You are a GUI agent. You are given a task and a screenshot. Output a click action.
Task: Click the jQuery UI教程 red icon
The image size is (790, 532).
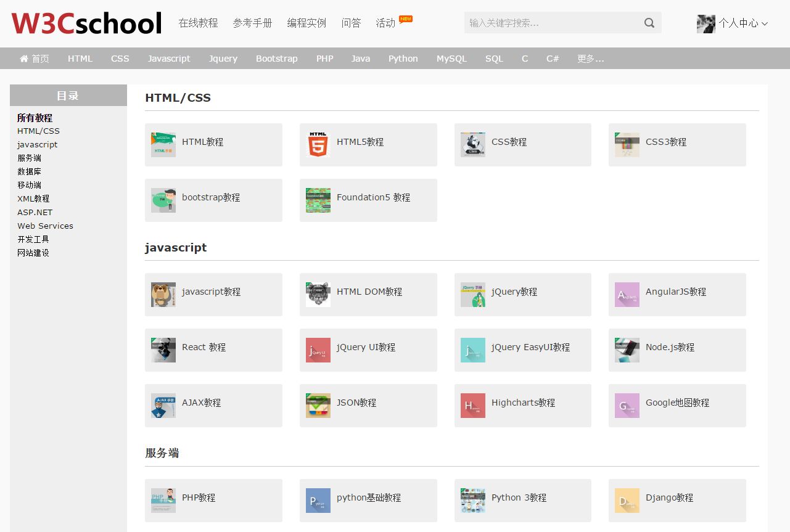[x=318, y=350]
